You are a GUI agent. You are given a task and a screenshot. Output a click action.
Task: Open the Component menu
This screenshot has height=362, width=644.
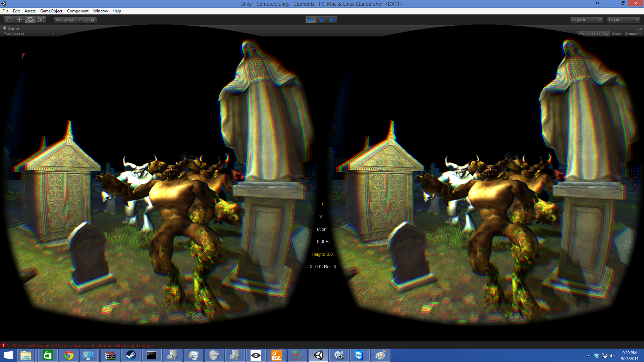coord(77,11)
